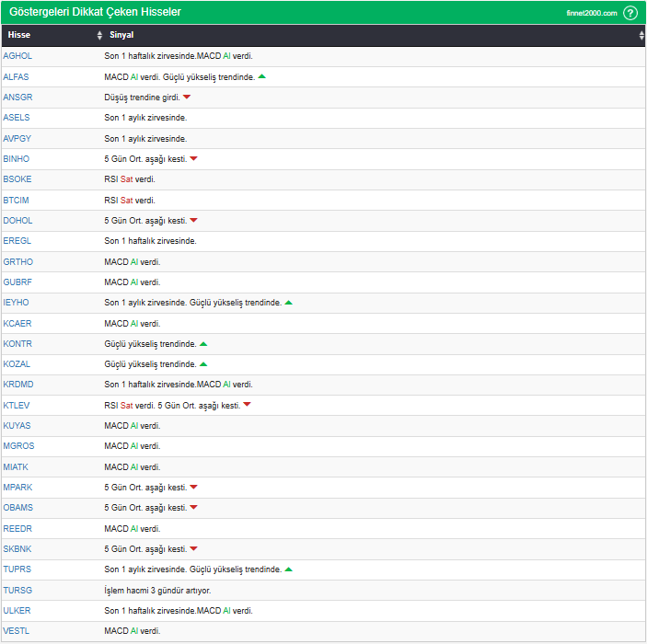Click the TURSG stock symbol
Viewport: 647px width, 644px height.
[x=17, y=590]
